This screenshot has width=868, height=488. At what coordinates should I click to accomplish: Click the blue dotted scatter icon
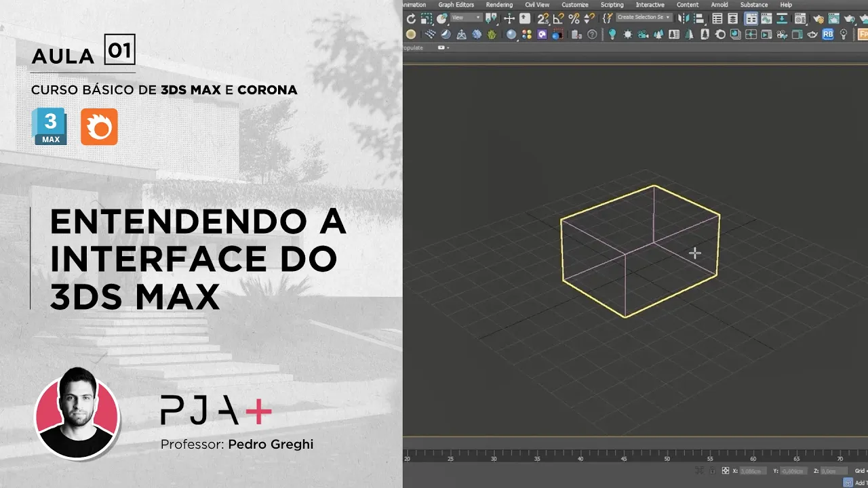click(x=430, y=34)
